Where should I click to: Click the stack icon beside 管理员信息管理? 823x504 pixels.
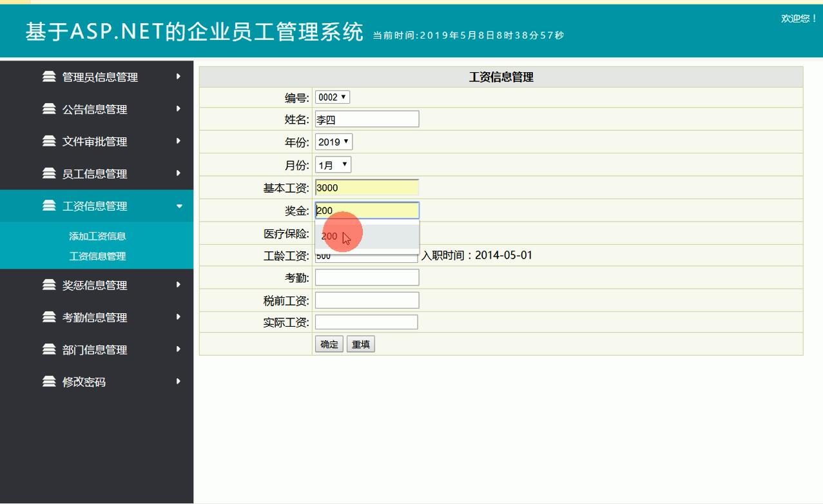tap(49, 77)
